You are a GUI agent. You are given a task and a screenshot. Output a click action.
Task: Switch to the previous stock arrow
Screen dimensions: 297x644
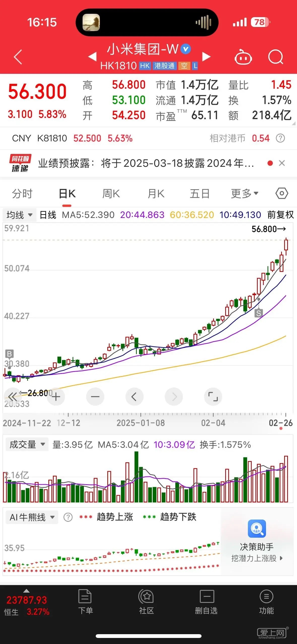[x=92, y=57]
